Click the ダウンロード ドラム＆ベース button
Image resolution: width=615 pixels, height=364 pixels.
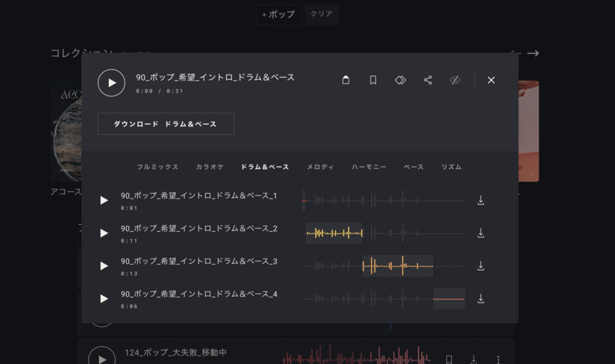[165, 124]
